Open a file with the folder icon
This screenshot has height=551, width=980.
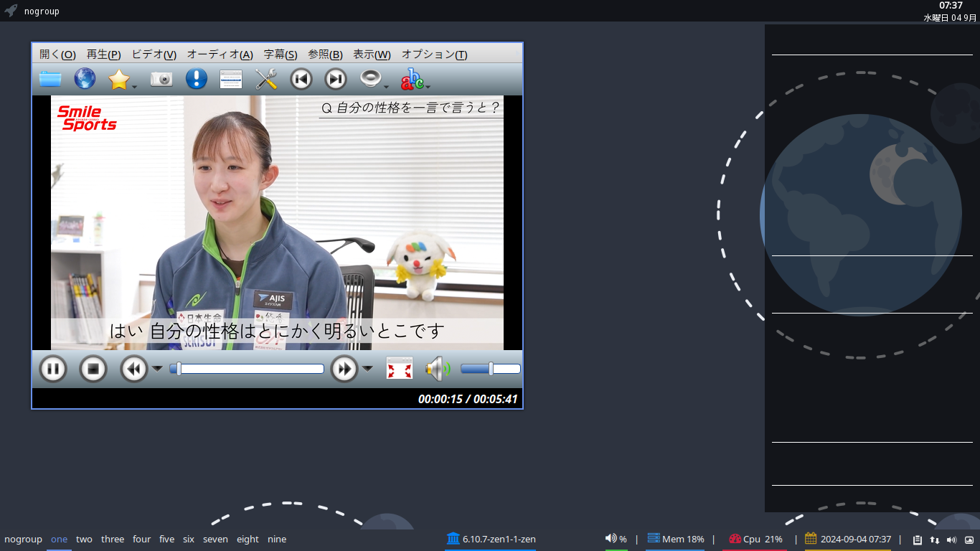click(x=50, y=79)
